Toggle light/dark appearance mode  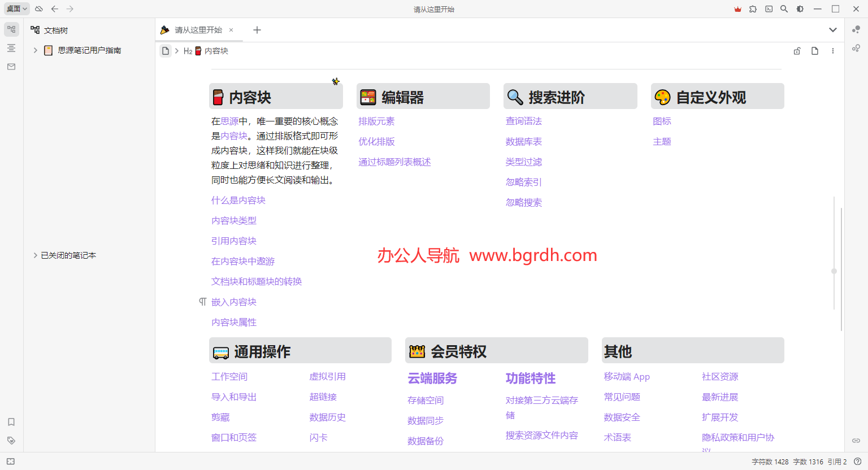click(x=799, y=8)
